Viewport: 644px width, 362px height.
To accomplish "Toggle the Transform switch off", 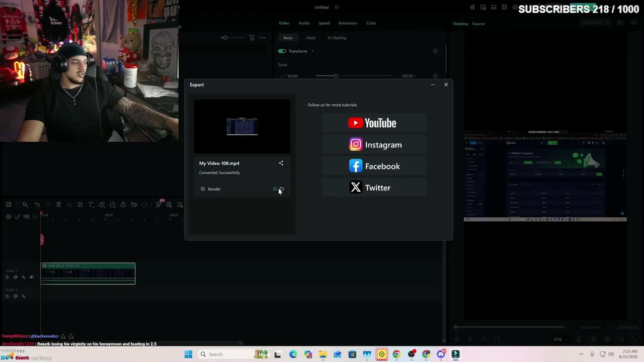I will pos(282,51).
